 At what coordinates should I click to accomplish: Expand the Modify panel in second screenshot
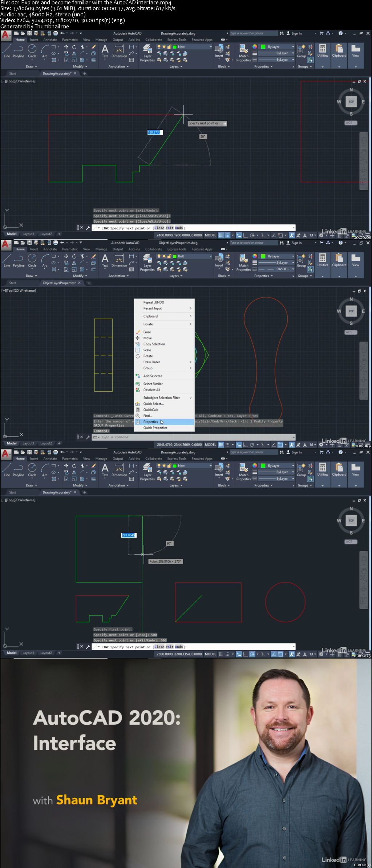tap(80, 276)
